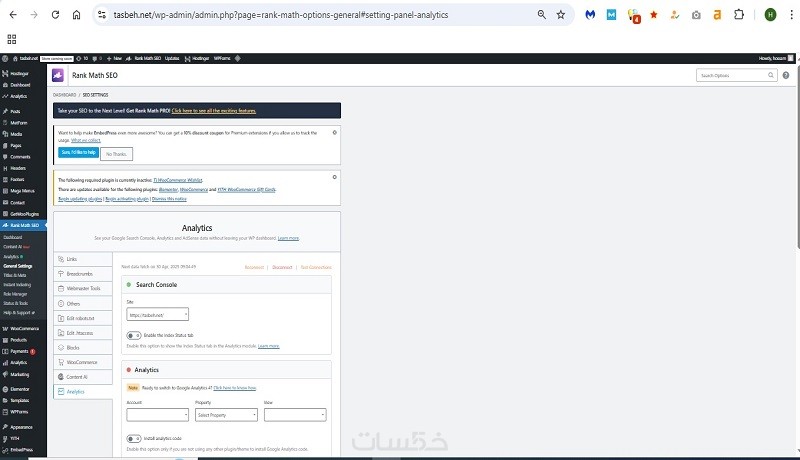800x460 pixels.
Task: Open the Chrome apps grid icon
Action: point(12,39)
